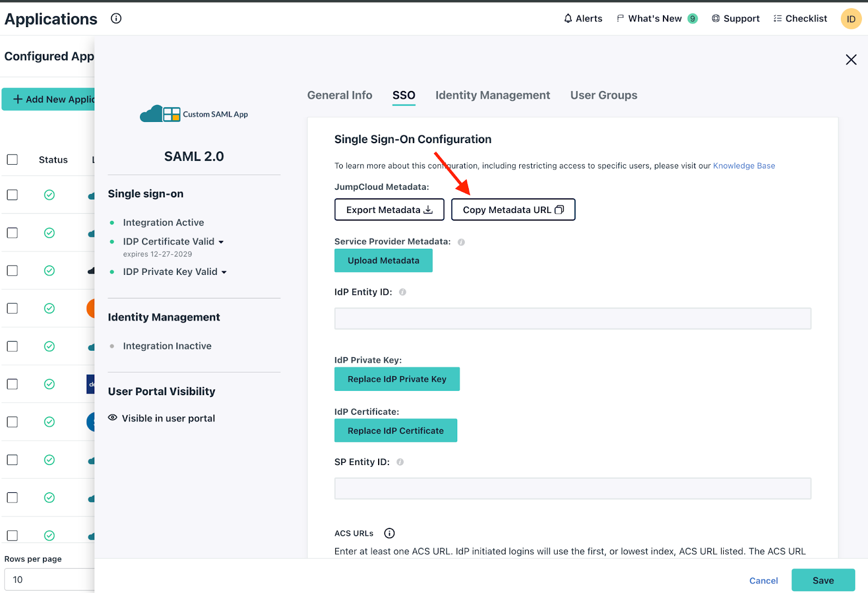This screenshot has width=868, height=593.
Task: Click the green status check icon in second row
Action: (49, 233)
